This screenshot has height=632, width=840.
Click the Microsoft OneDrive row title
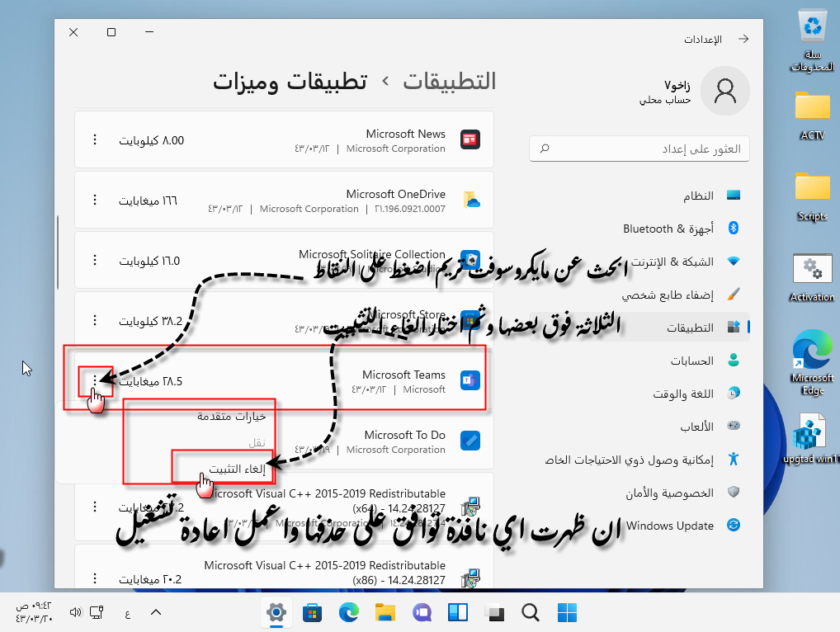396,194
